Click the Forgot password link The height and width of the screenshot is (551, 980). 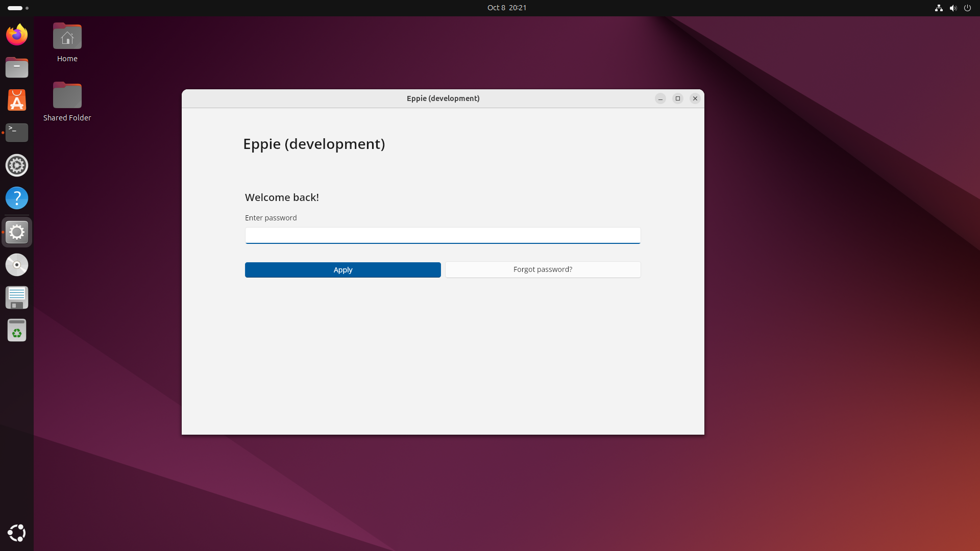[543, 269]
